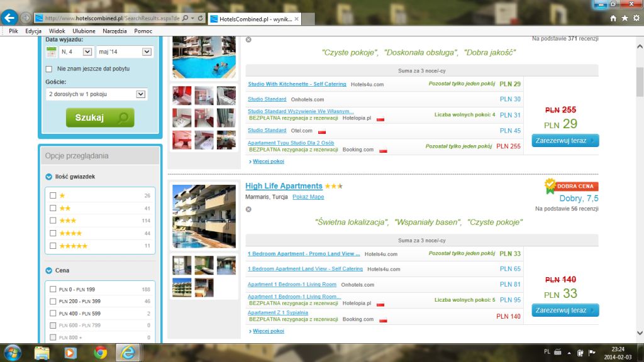Collapse the Ilość gwiazdek filter section
The height and width of the screenshot is (362, 644).
(x=49, y=177)
